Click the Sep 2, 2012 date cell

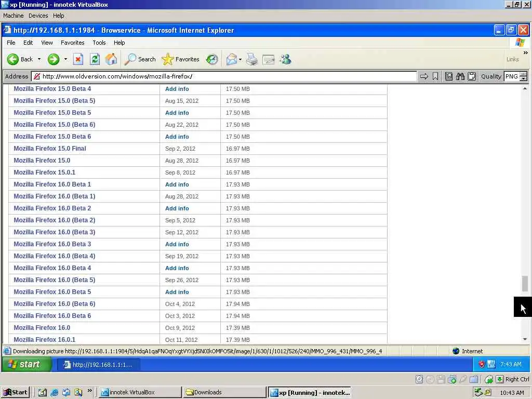click(180, 149)
